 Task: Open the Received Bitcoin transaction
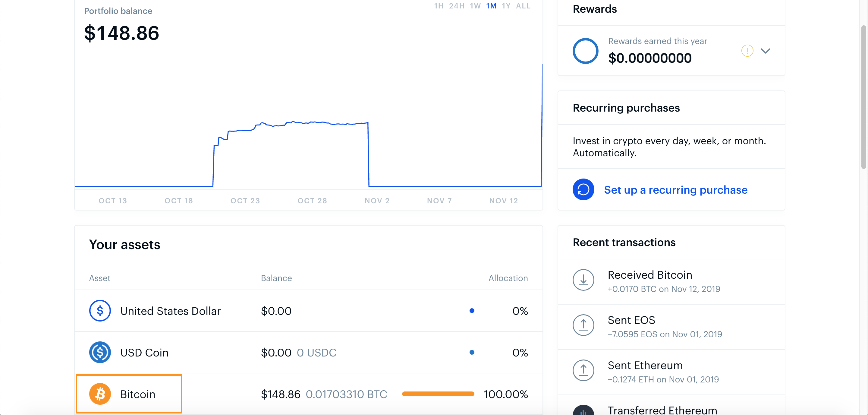coord(671,281)
